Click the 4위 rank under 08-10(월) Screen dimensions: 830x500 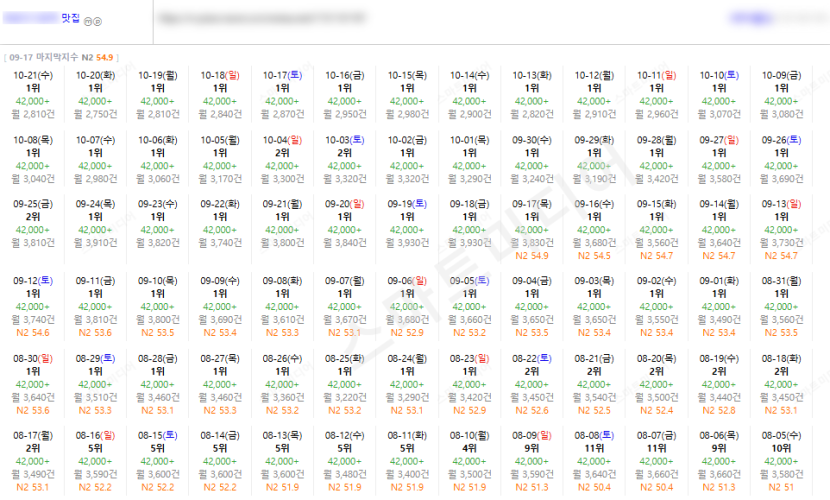click(x=470, y=449)
